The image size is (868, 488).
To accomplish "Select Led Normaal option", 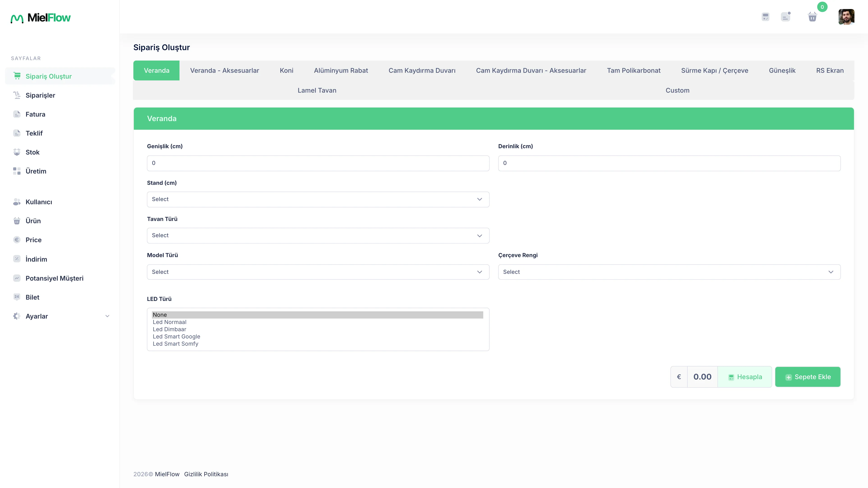I will (317, 322).
